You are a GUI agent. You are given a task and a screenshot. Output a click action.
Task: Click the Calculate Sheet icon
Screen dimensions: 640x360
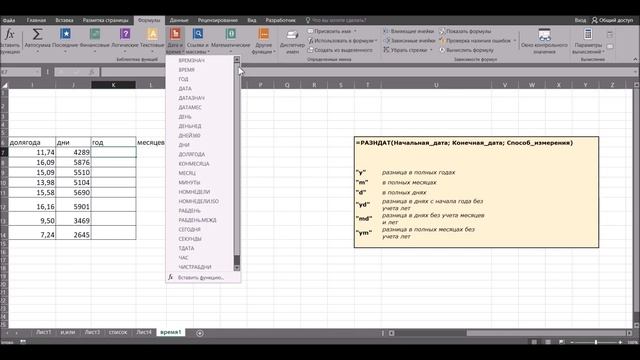(x=610, y=47)
